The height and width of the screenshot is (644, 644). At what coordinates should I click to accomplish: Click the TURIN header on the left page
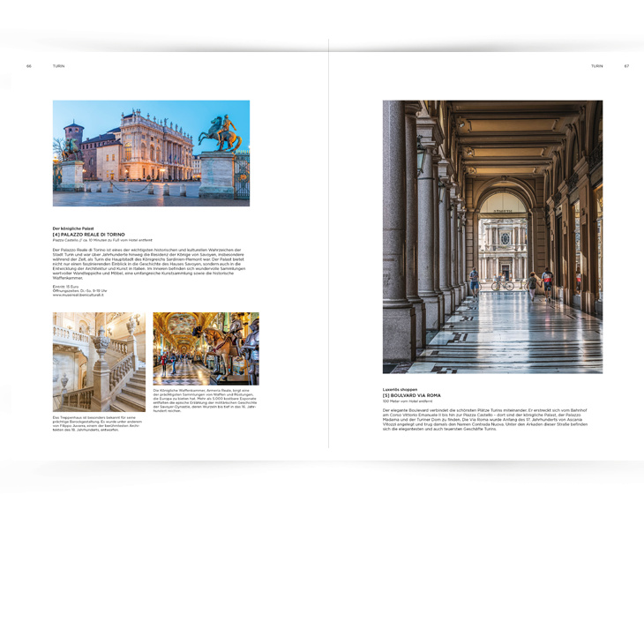[58, 66]
